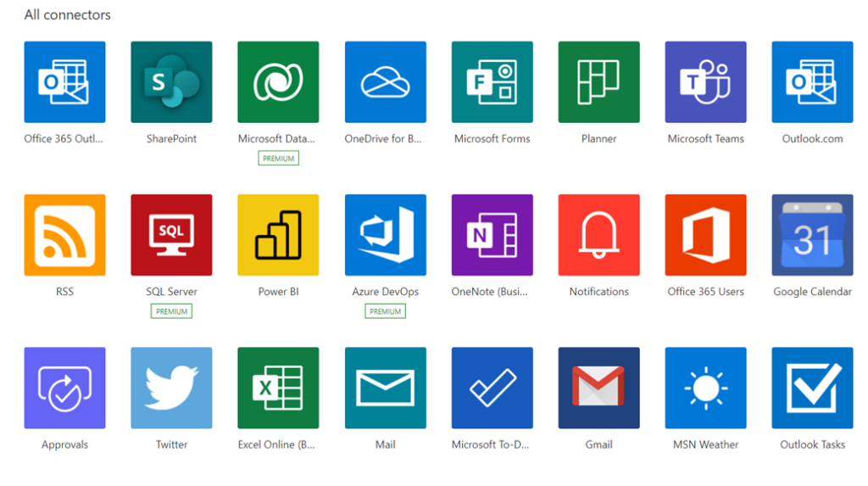Open the Office 365 Outlook connector icon
This screenshot has height=486, width=868.
click(64, 82)
